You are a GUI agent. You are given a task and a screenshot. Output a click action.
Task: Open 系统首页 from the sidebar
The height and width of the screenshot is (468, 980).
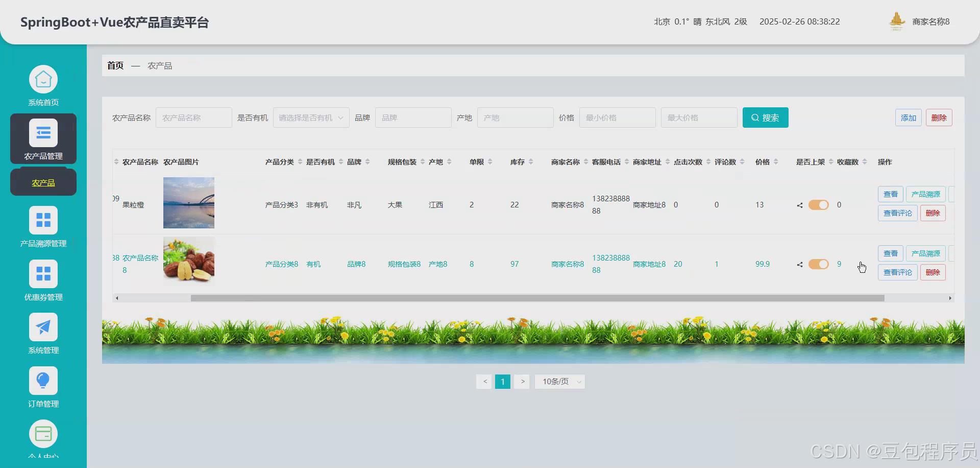pyautogui.click(x=43, y=84)
